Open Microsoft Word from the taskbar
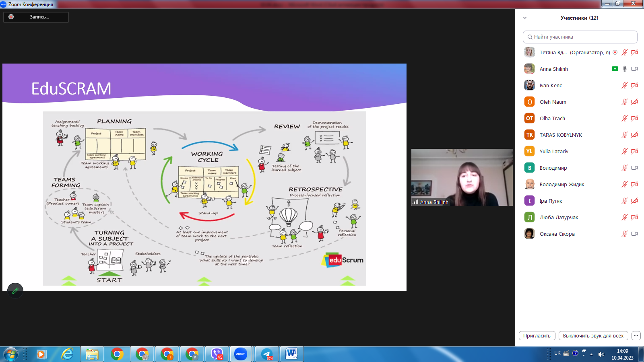 coord(291,354)
